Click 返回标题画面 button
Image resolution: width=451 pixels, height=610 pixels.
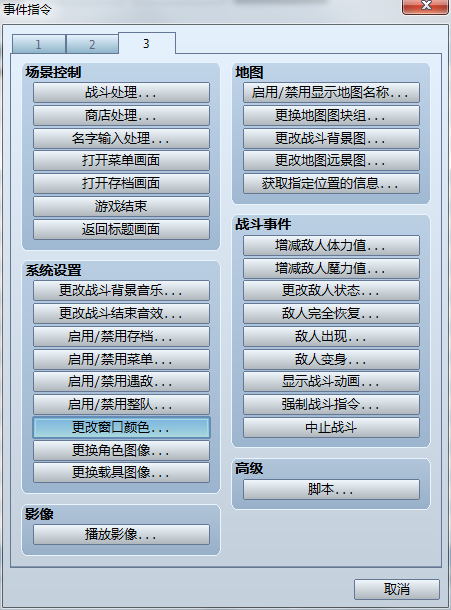coord(121,229)
